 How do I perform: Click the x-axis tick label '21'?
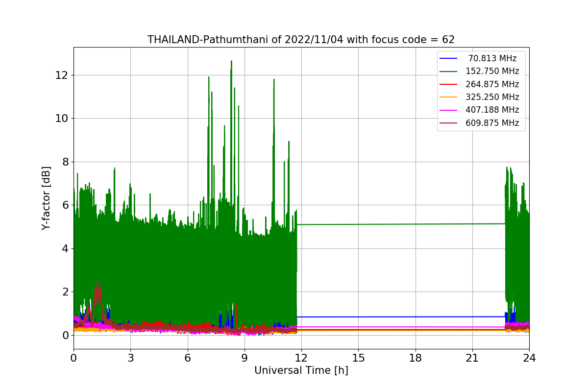(472, 358)
